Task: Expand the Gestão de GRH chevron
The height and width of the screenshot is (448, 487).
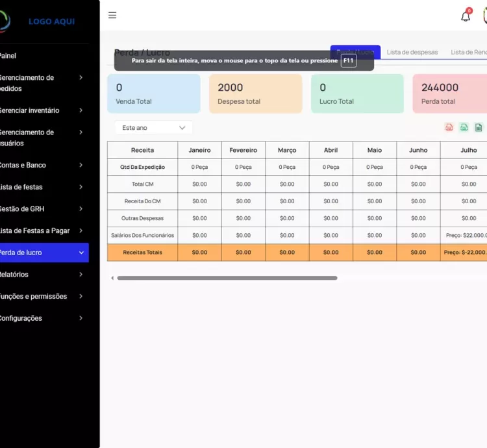Action: click(81, 209)
